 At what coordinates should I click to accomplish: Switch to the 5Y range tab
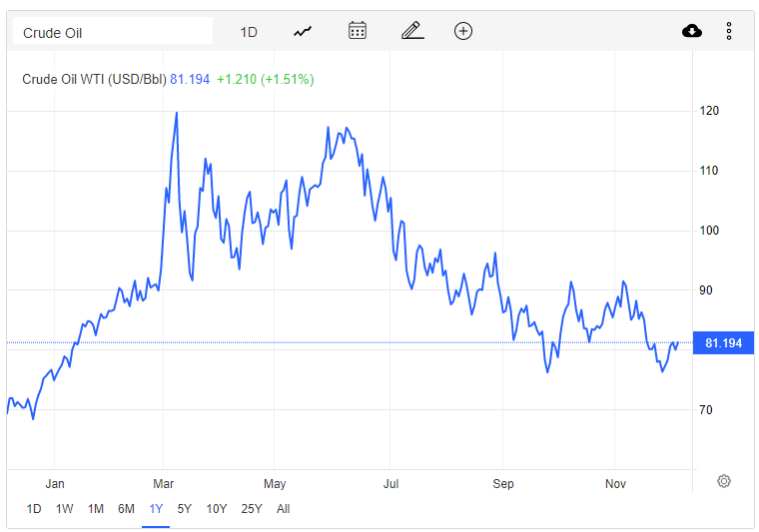click(185, 509)
